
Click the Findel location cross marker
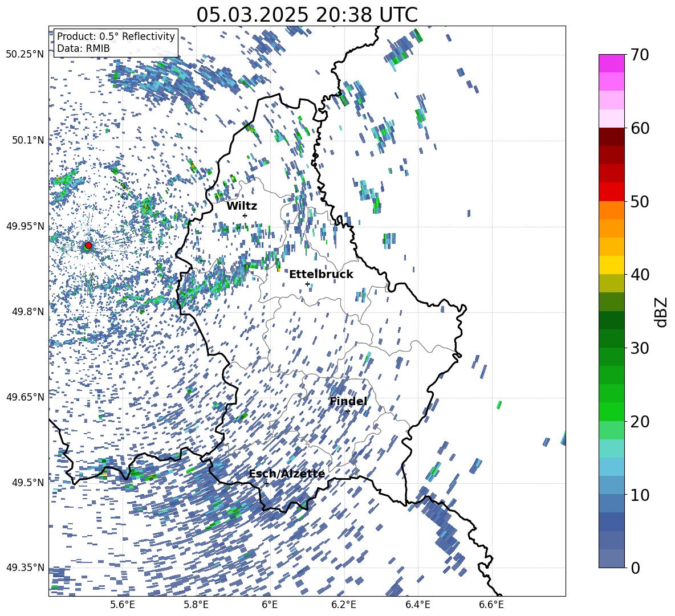pyautogui.click(x=348, y=411)
